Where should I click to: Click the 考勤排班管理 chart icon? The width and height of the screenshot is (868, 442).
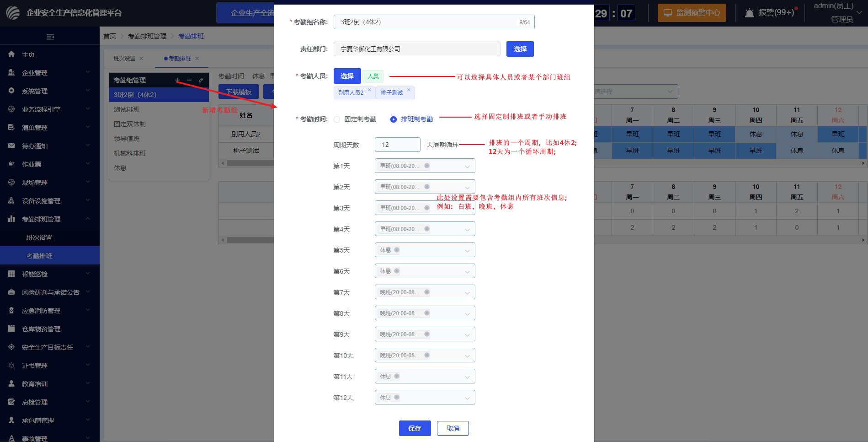click(11, 219)
